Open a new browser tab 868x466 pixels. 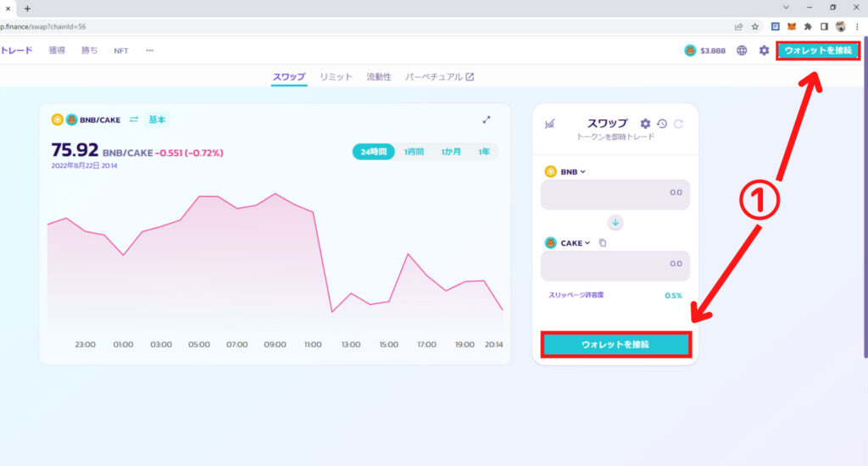click(27, 8)
